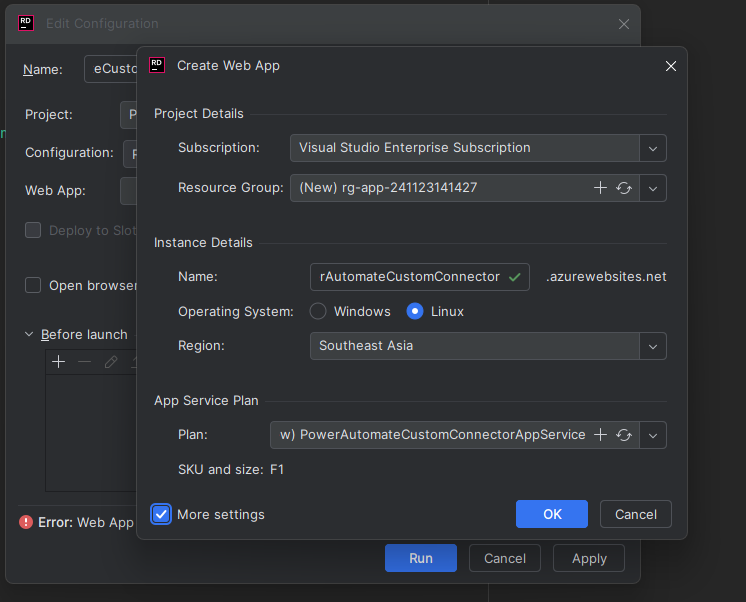Enable the Open browser checkbox
The width and height of the screenshot is (746, 602).
click(33, 286)
